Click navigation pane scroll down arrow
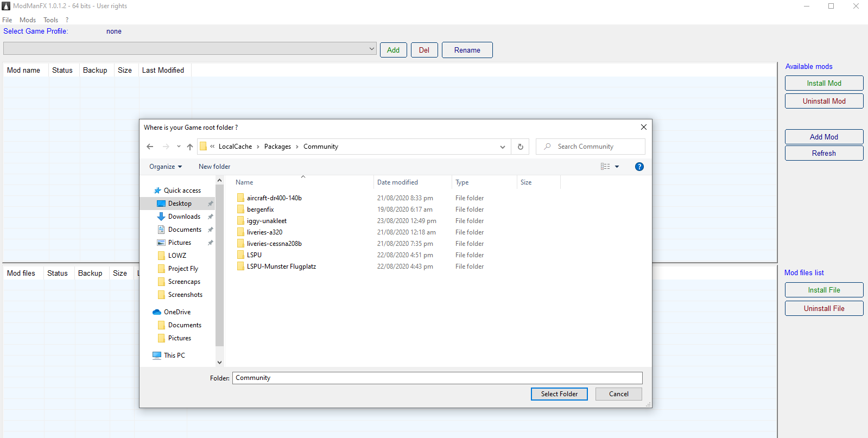The width and height of the screenshot is (868, 438). (219, 362)
